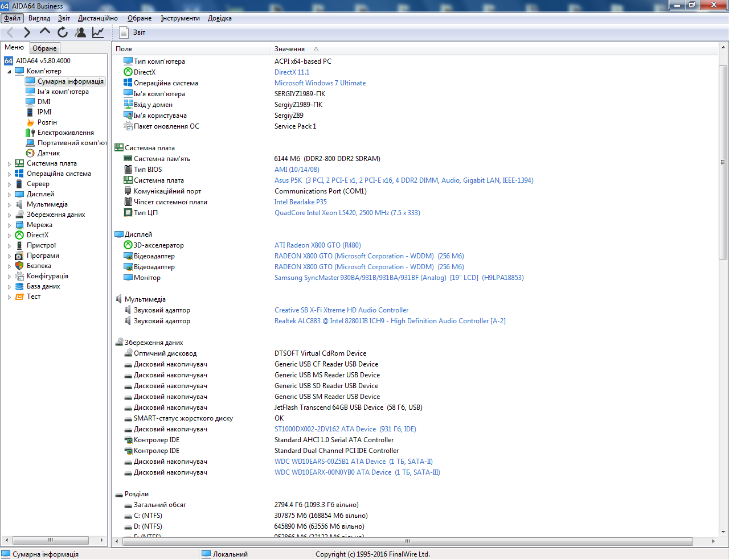This screenshot has width=729, height=560.
Task: Select the Розгін flame icon in tree
Action: point(30,122)
